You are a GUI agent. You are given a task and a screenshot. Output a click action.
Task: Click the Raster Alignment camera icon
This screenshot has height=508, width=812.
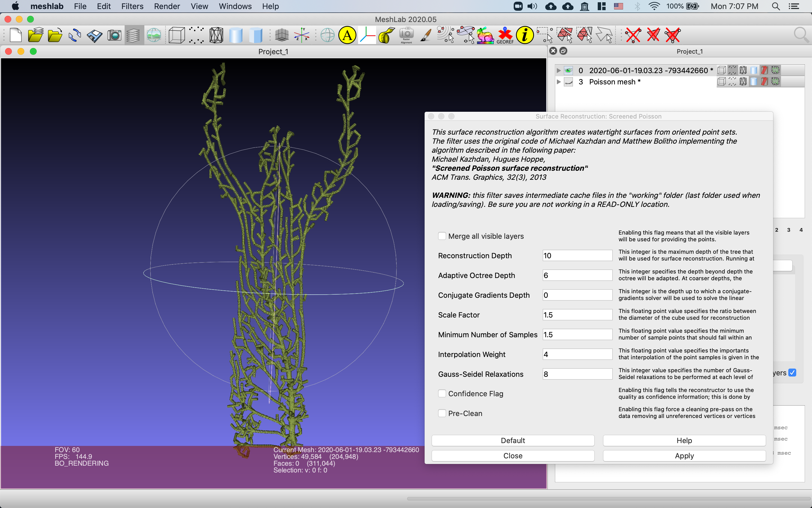(x=406, y=35)
